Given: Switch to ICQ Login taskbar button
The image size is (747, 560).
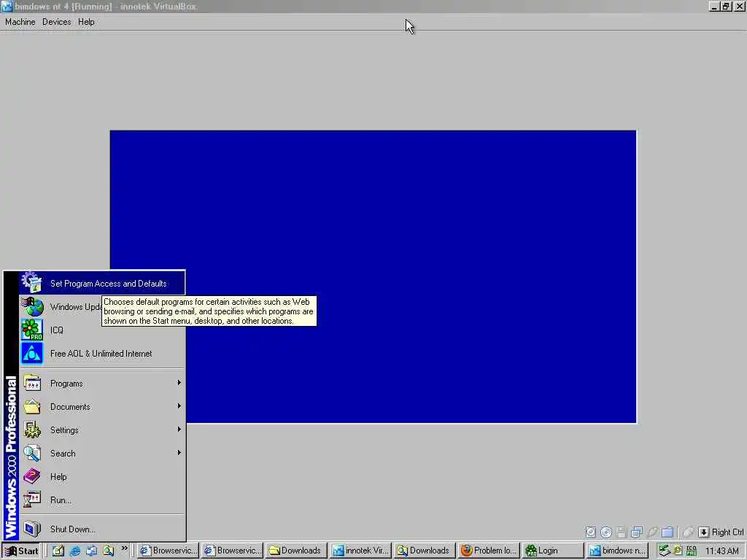Looking at the screenshot, I should tap(553, 551).
